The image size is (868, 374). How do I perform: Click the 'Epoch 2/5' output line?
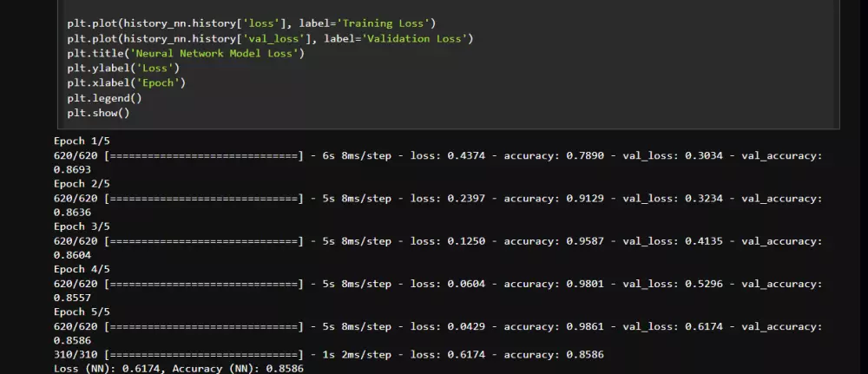(x=82, y=183)
